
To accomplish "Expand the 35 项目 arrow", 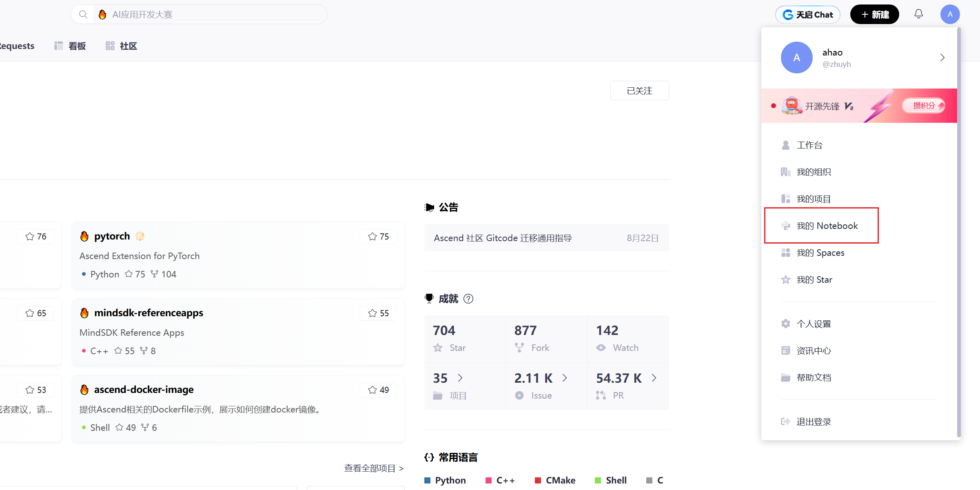I will (460, 378).
